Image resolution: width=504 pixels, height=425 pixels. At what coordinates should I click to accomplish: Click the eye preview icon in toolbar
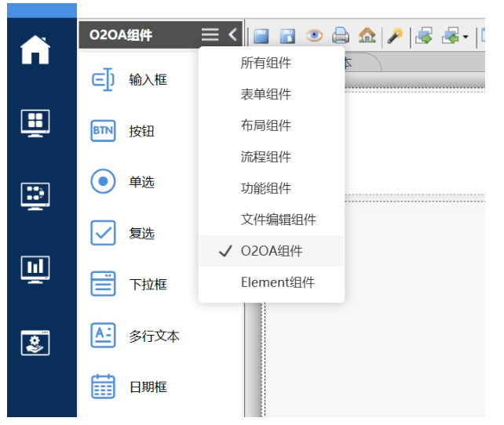(314, 35)
